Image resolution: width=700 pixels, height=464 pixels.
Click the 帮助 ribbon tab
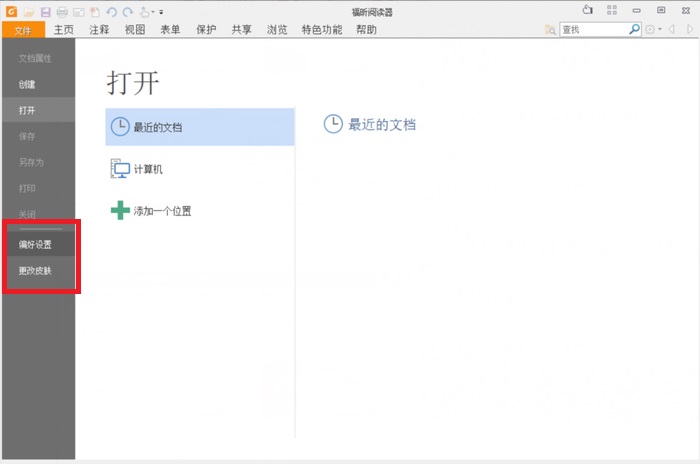[367, 30]
